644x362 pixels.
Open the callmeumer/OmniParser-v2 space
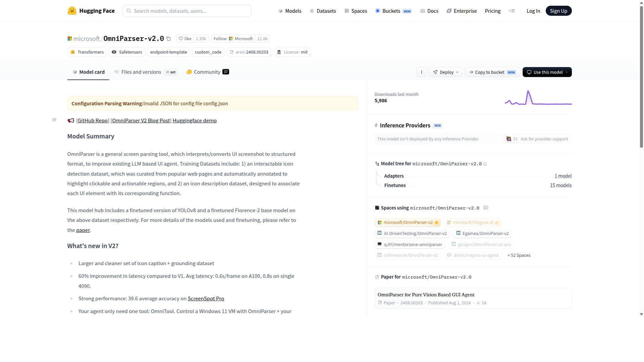(x=408, y=255)
